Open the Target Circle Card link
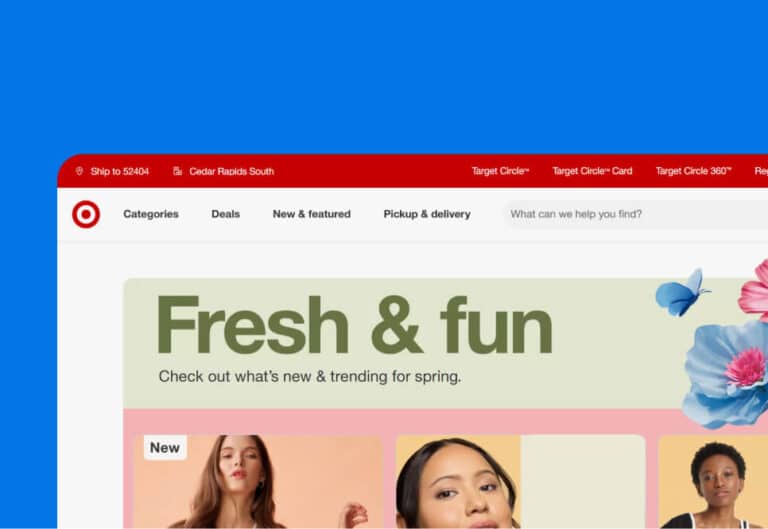 point(592,171)
